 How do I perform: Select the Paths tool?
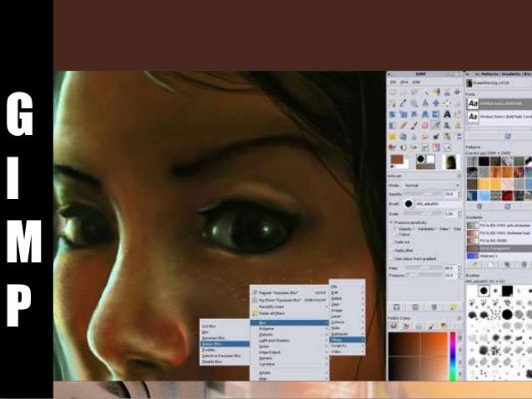pyautogui.click(x=393, y=103)
